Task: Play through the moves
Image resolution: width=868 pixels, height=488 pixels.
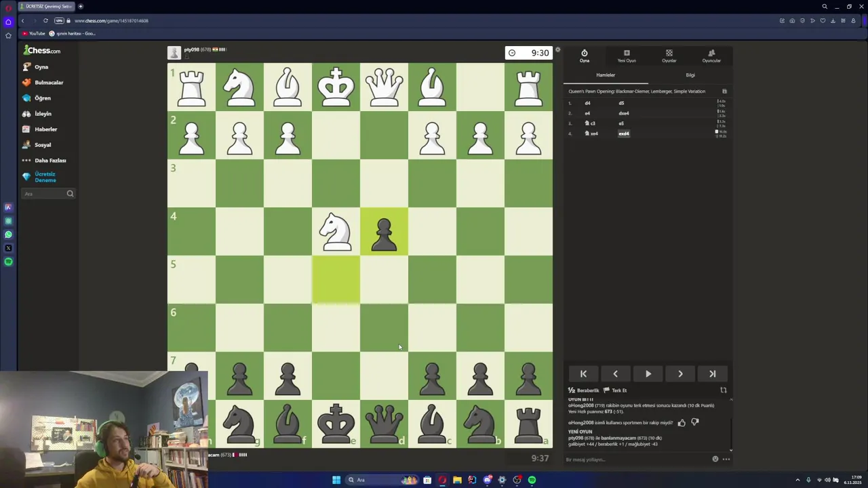Action: point(648,374)
